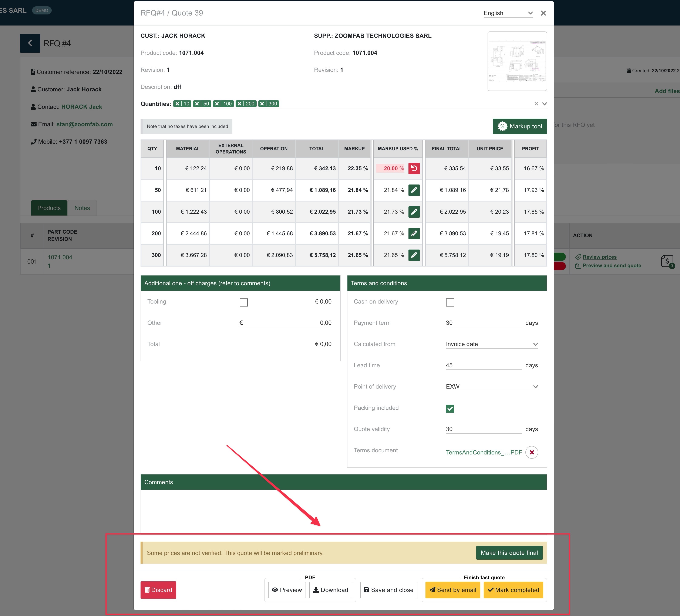Switch to the Notes tab
The height and width of the screenshot is (616, 680).
coord(82,208)
